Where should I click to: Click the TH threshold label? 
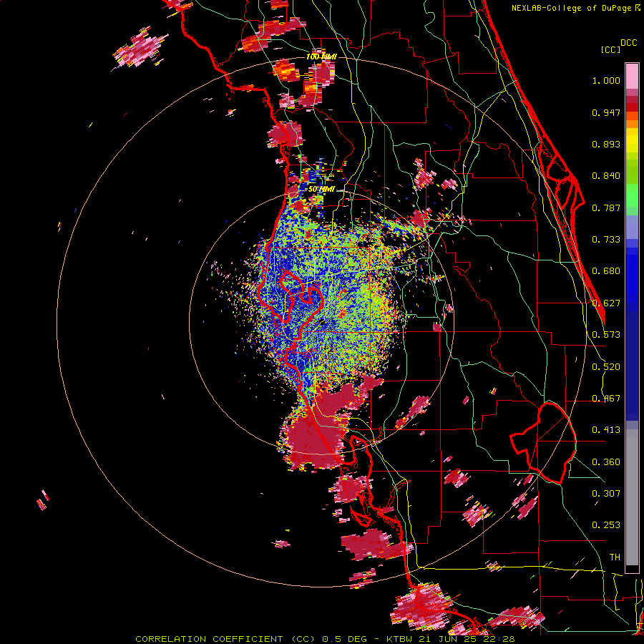coord(615,557)
